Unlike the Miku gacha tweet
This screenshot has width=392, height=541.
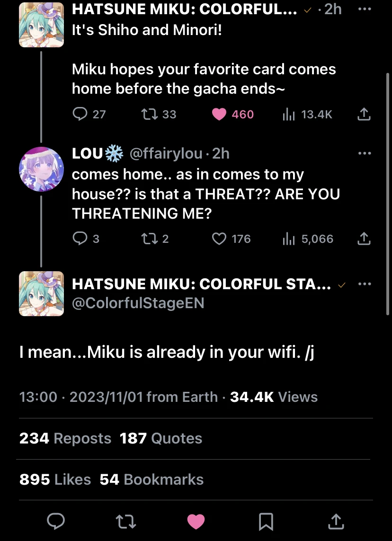click(x=219, y=114)
